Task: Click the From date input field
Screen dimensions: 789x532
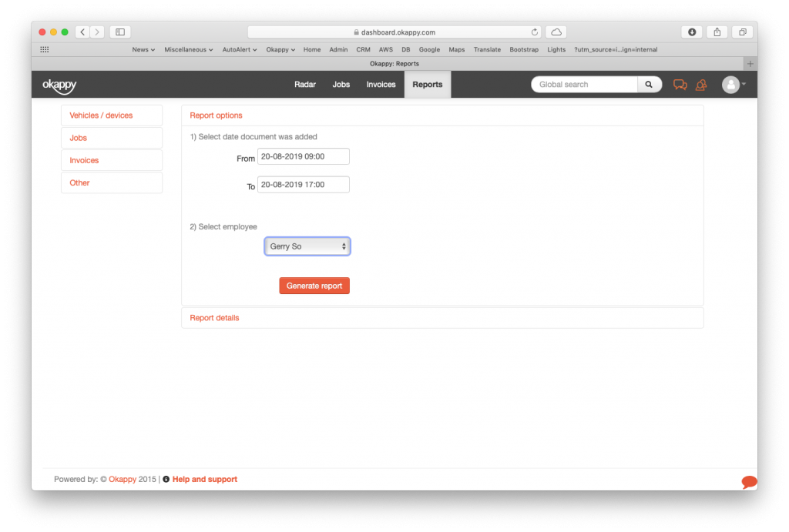Action: coord(303,156)
